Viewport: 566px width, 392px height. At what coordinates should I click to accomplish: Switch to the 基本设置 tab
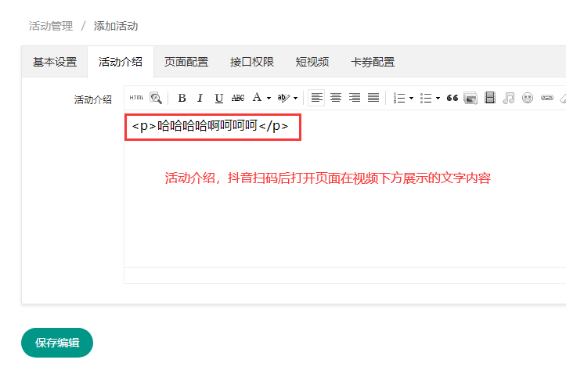click(55, 62)
